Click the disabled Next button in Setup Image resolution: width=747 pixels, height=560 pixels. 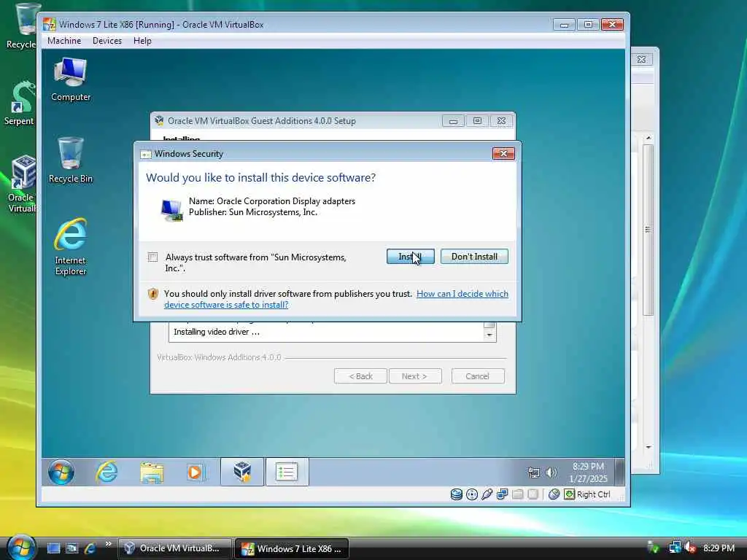point(414,376)
